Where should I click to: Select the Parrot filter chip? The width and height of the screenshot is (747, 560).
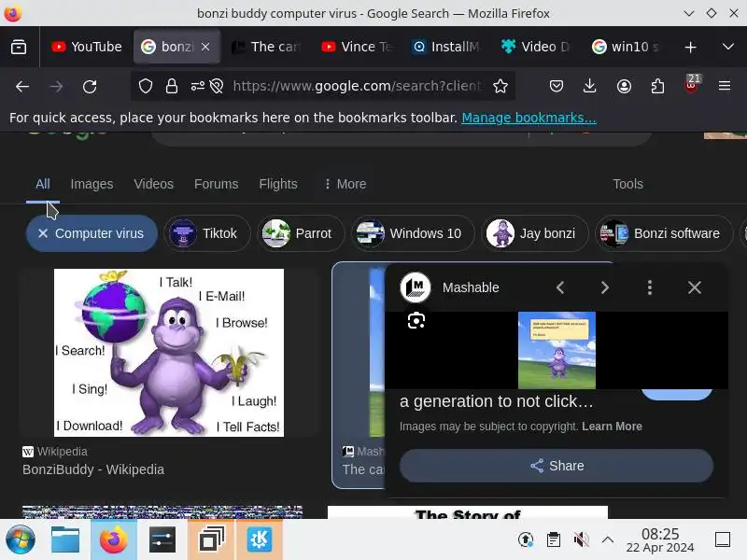[301, 233]
